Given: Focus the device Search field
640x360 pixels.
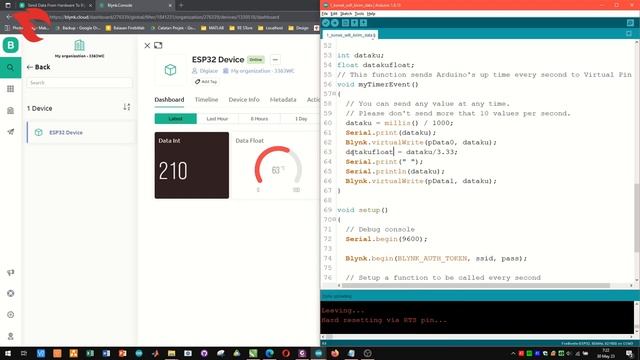Looking at the screenshot, I should coord(80,83).
